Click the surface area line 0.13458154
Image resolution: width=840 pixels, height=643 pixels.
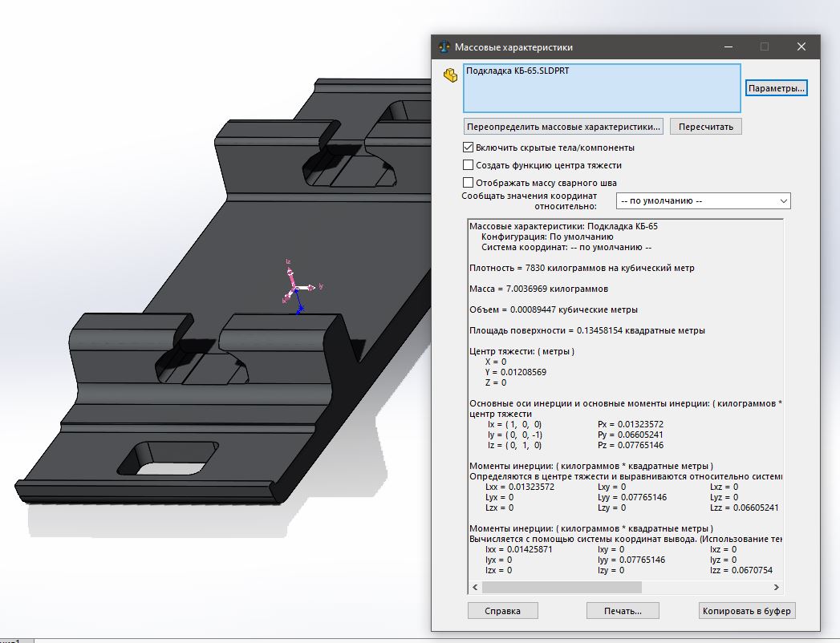587,330
